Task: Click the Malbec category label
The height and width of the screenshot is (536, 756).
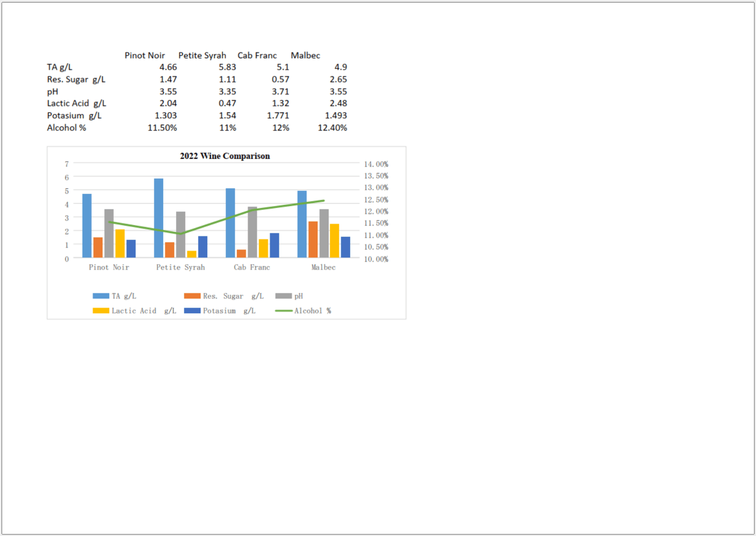Action: pos(323,267)
